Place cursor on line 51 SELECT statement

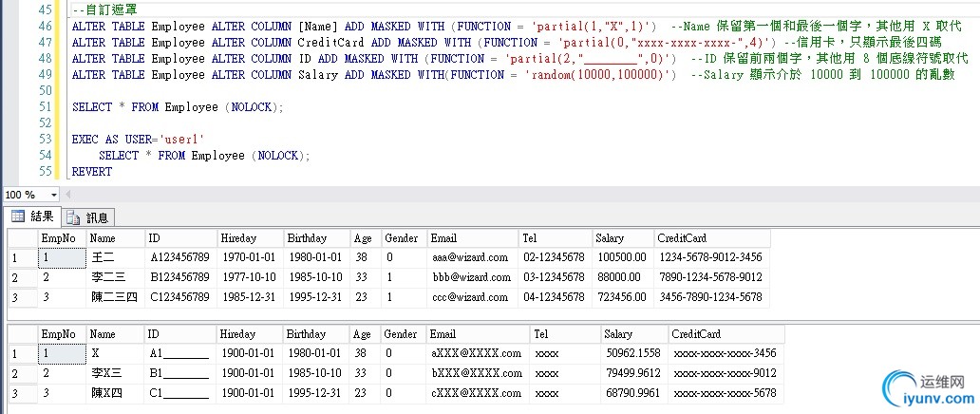(178, 107)
